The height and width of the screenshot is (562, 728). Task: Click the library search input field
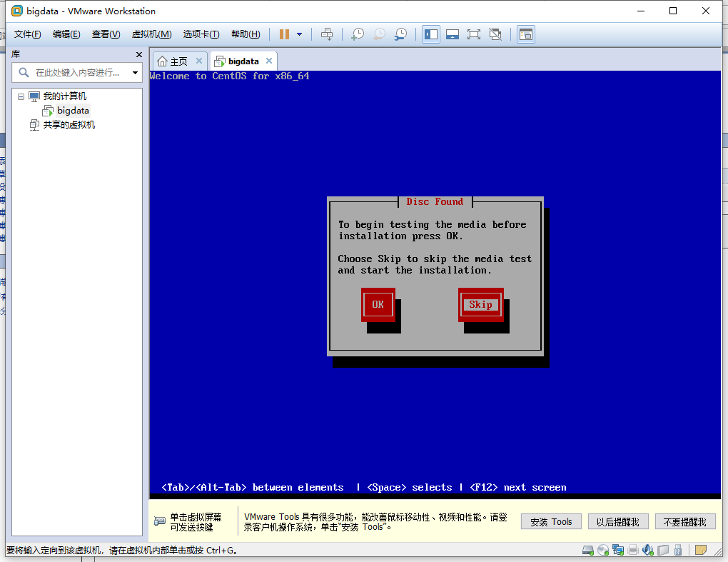[x=77, y=73]
